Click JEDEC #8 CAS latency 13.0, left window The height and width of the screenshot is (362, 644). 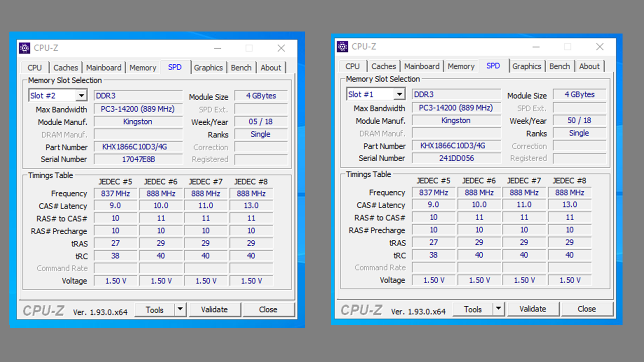251,205
